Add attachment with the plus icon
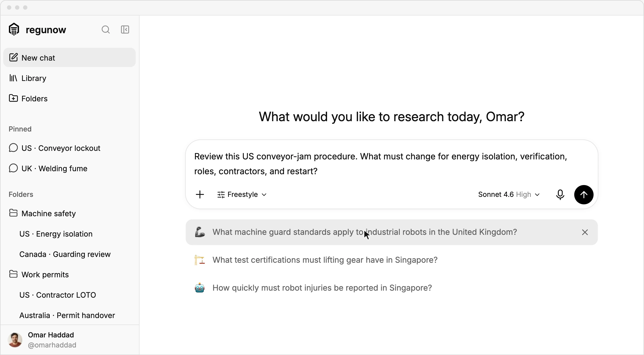This screenshot has height=355, width=644. pyautogui.click(x=200, y=195)
